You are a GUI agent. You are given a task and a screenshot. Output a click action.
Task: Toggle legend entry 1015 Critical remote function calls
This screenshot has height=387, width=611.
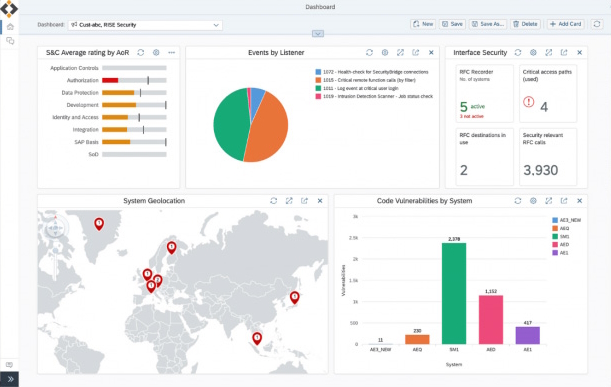(366, 80)
